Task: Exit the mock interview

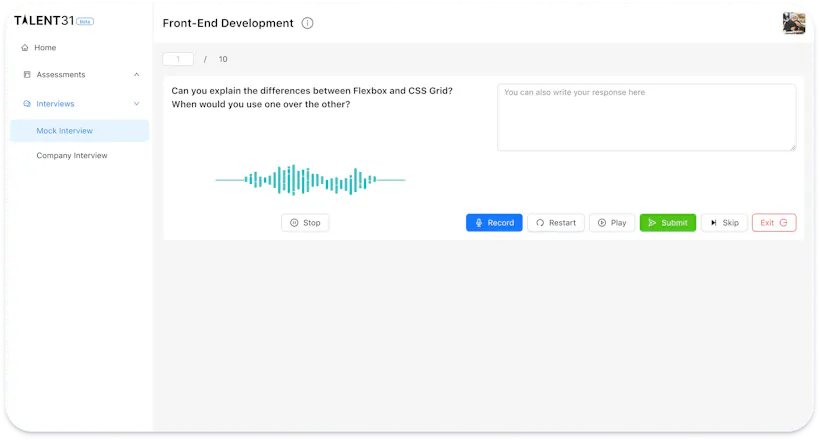Action: pos(774,223)
